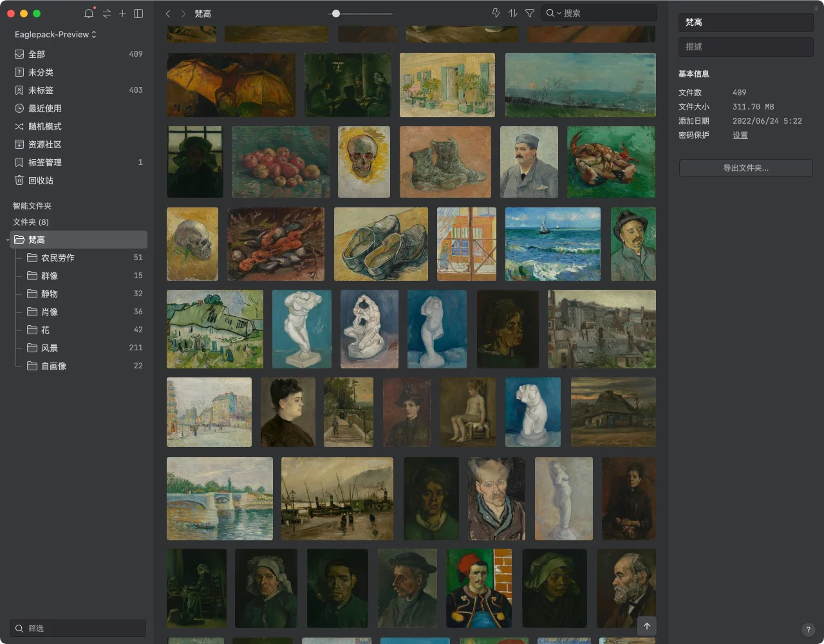This screenshot has width=824, height=644.
Task: Click the 311.70 MB file size value
Action: (753, 107)
